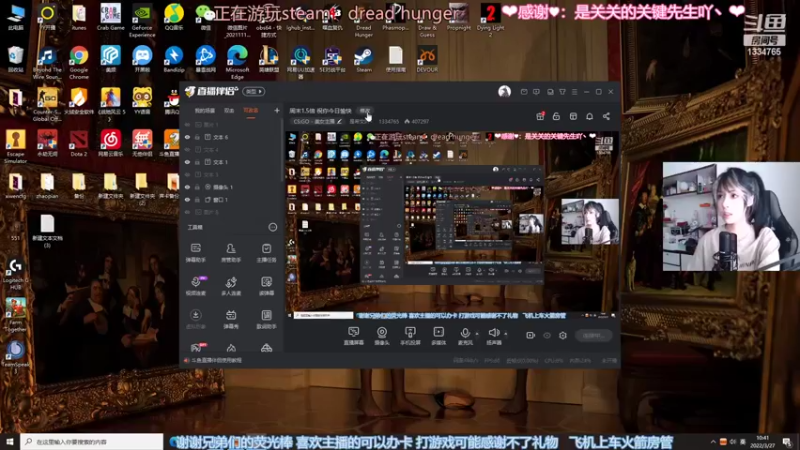Open Google Chrome desktop icon
The width and height of the screenshot is (800, 450).
click(x=79, y=62)
